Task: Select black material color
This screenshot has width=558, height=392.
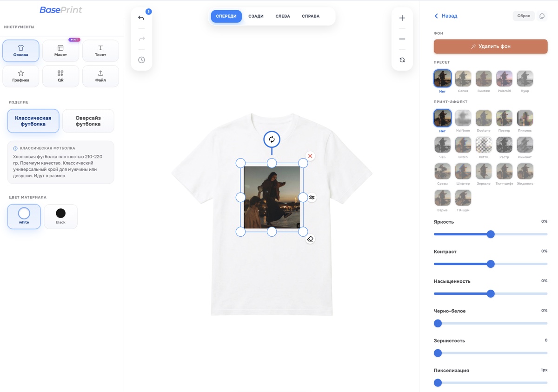Action: [60, 216]
